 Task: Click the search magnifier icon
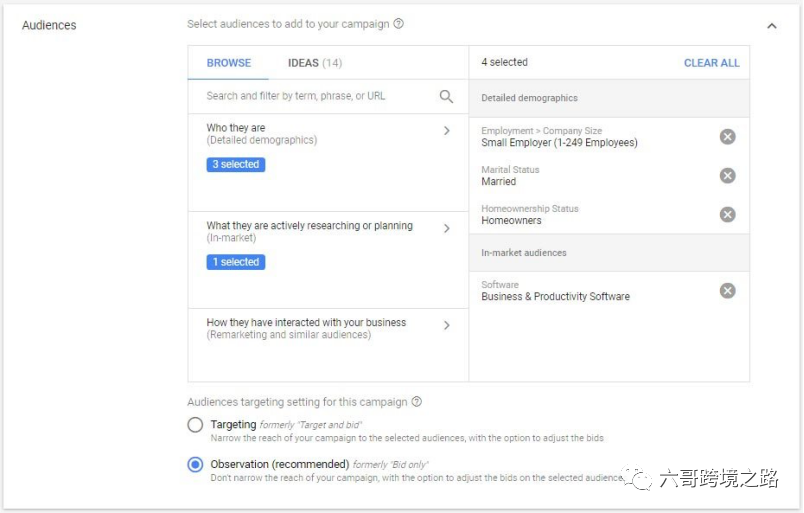coord(446,96)
